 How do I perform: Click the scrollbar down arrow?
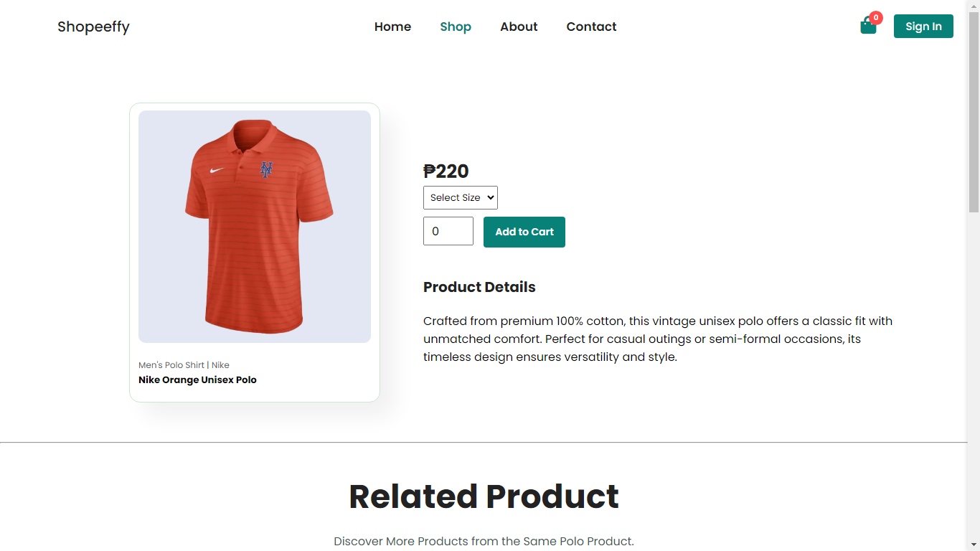[974, 545]
